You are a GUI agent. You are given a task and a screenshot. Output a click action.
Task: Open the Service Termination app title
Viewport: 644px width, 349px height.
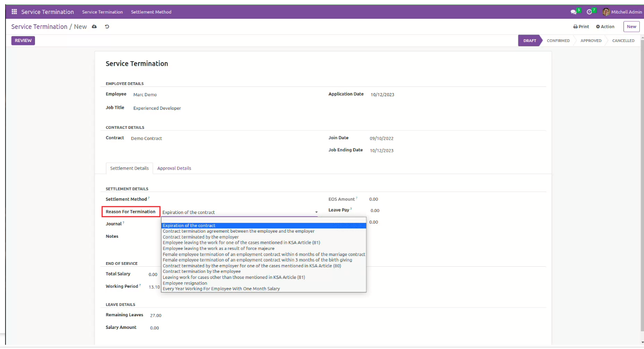(x=48, y=12)
